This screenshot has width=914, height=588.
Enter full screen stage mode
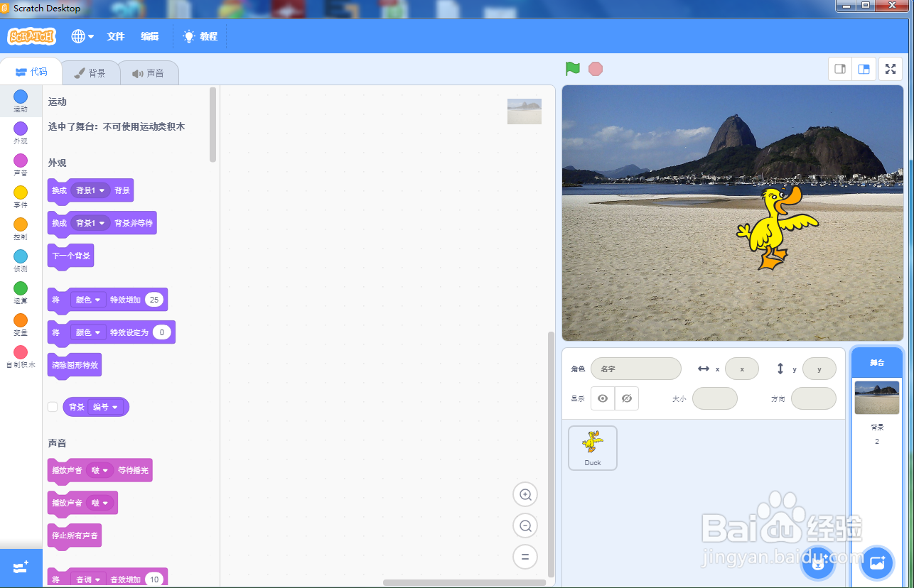[891, 69]
